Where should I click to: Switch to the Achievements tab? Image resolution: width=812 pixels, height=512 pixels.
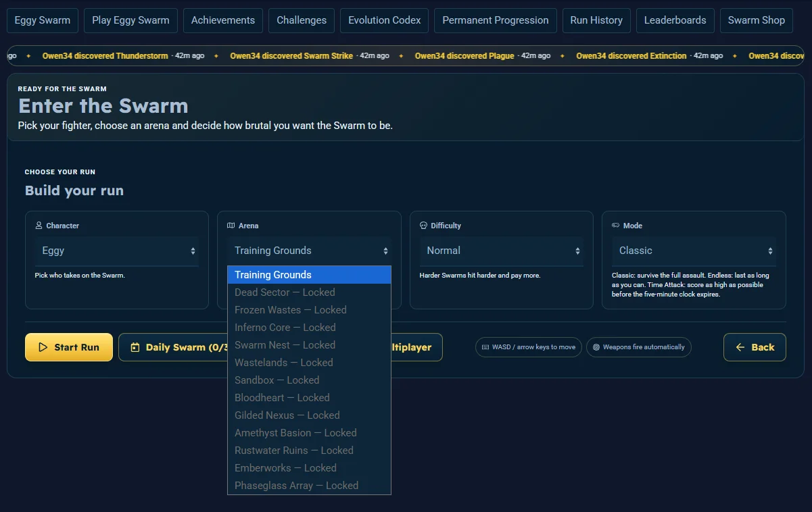tap(223, 20)
